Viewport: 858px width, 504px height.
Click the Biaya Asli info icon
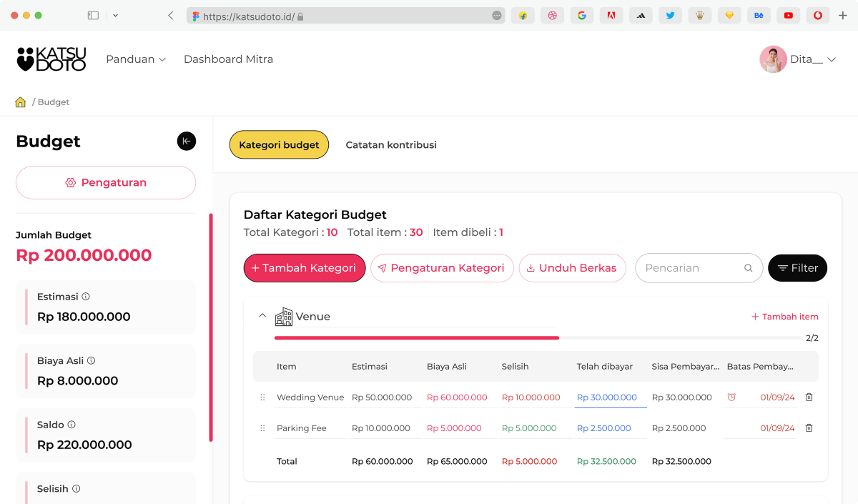[x=91, y=361]
